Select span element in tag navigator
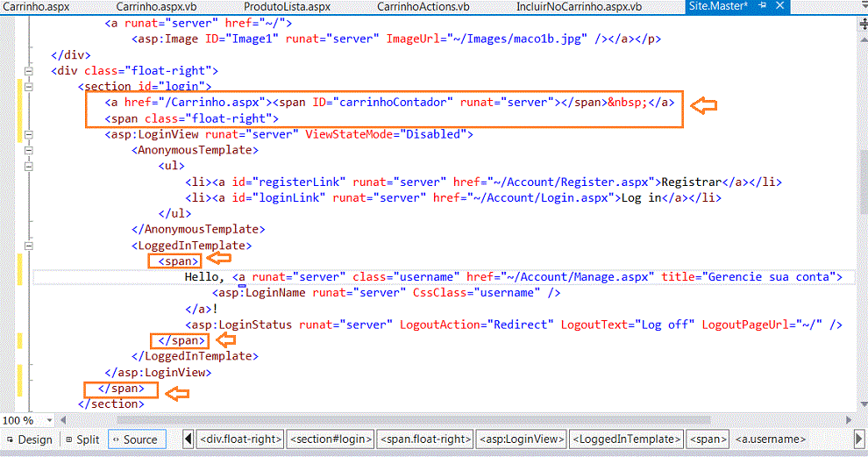 tap(708, 439)
